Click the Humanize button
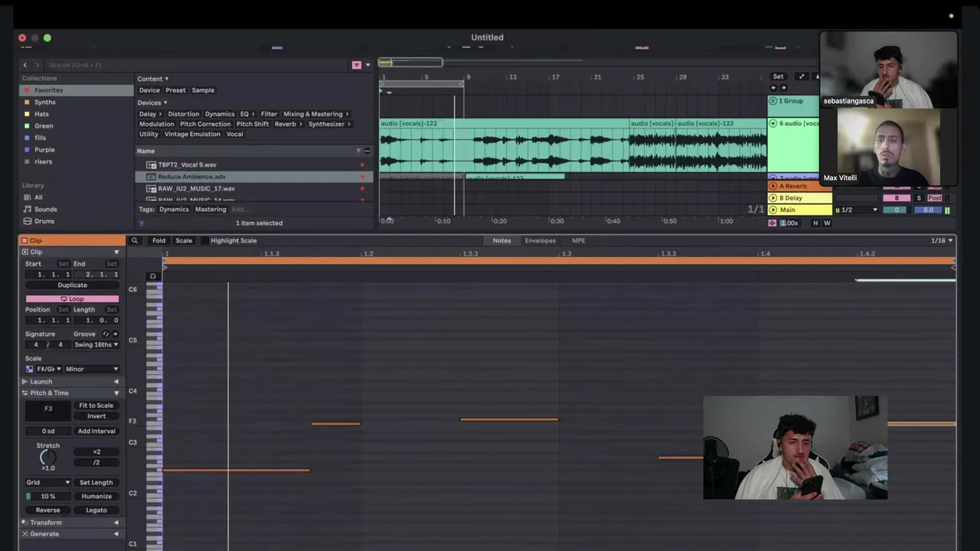Screen dimensions: 980x551 (96, 497)
